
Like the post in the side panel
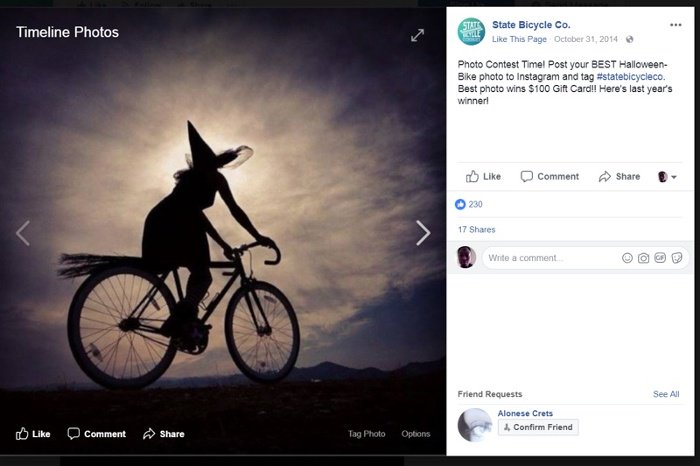coord(483,177)
